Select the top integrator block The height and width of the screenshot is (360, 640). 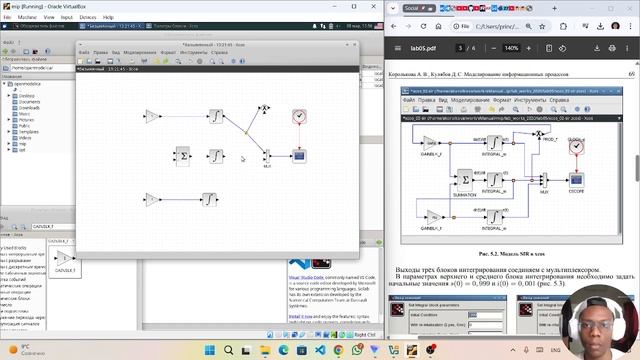click(x=216, y=116)
